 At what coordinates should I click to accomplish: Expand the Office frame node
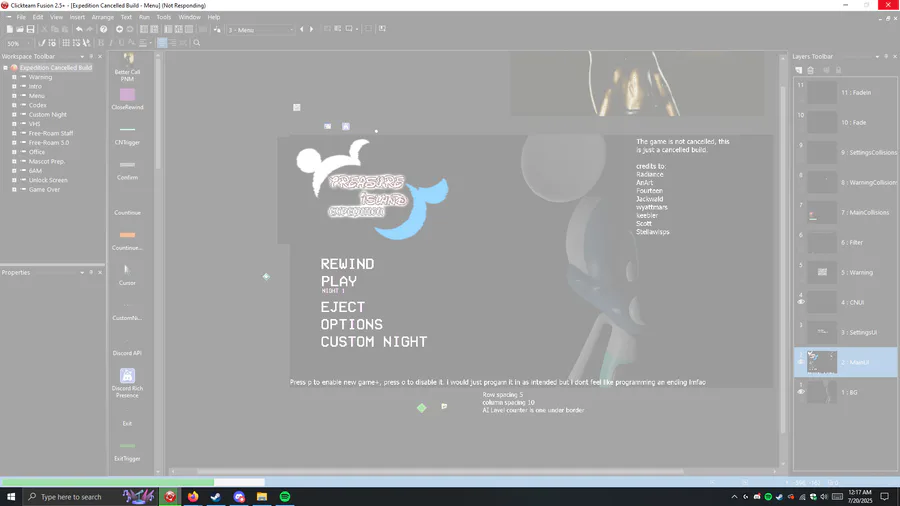pos(14,152)
